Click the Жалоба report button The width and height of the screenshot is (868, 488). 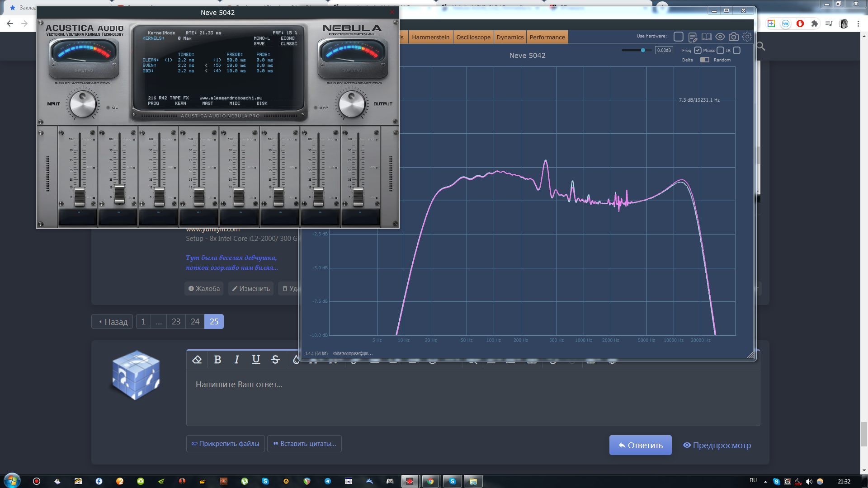click(x=204, y=289)
